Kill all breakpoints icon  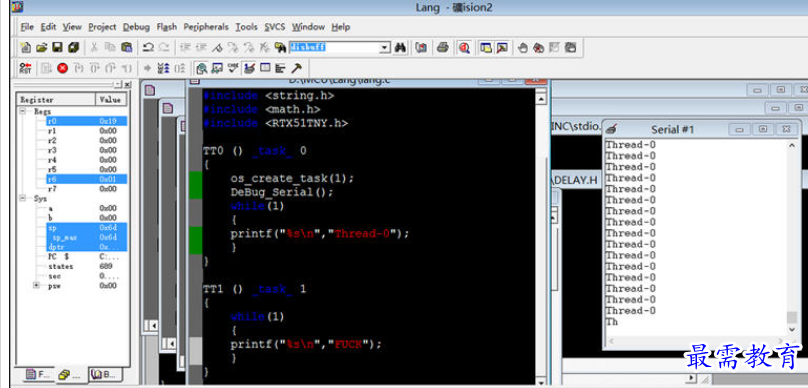point(538,47)
